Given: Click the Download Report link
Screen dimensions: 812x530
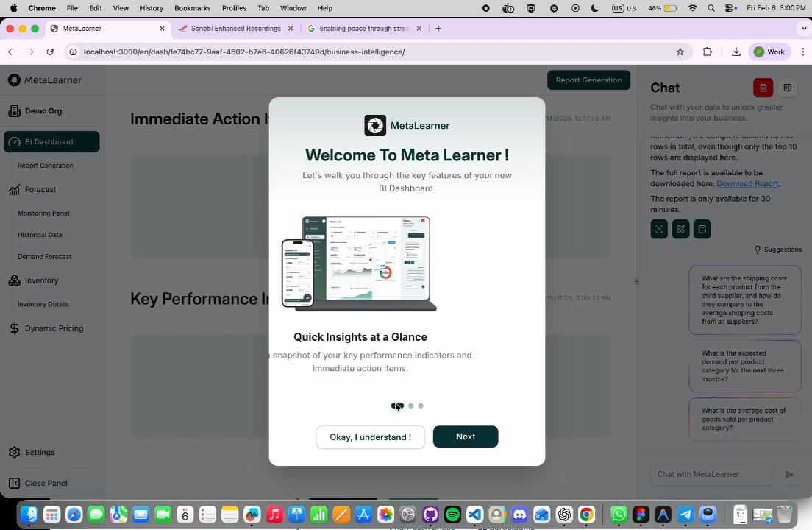Looking at the screenshot, I should point(747,183).
